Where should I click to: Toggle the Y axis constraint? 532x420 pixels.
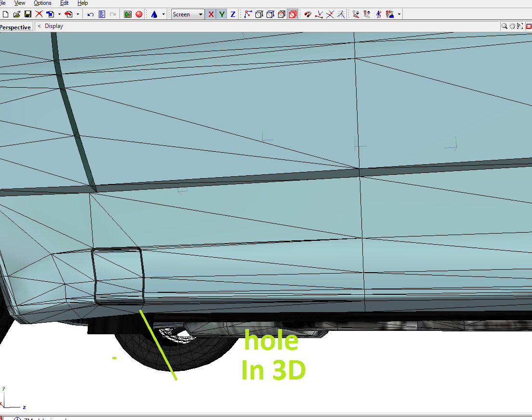pyautogui.click(x=222, y=14)
